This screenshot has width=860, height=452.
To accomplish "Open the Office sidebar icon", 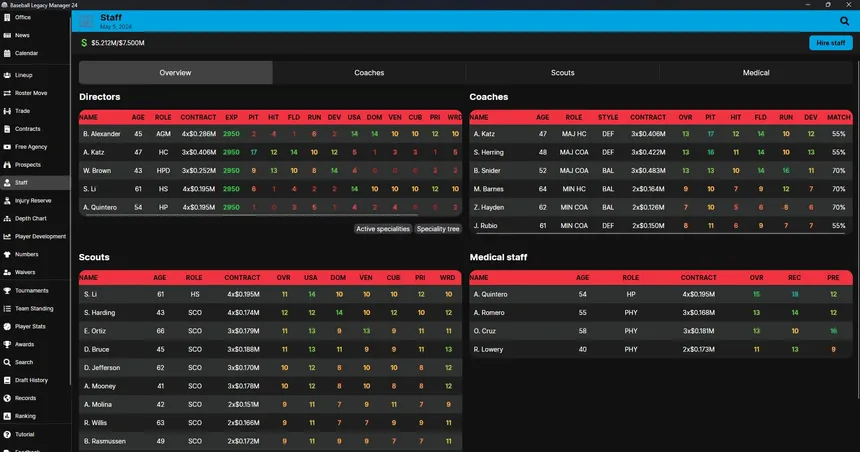I will click(7, 18).
